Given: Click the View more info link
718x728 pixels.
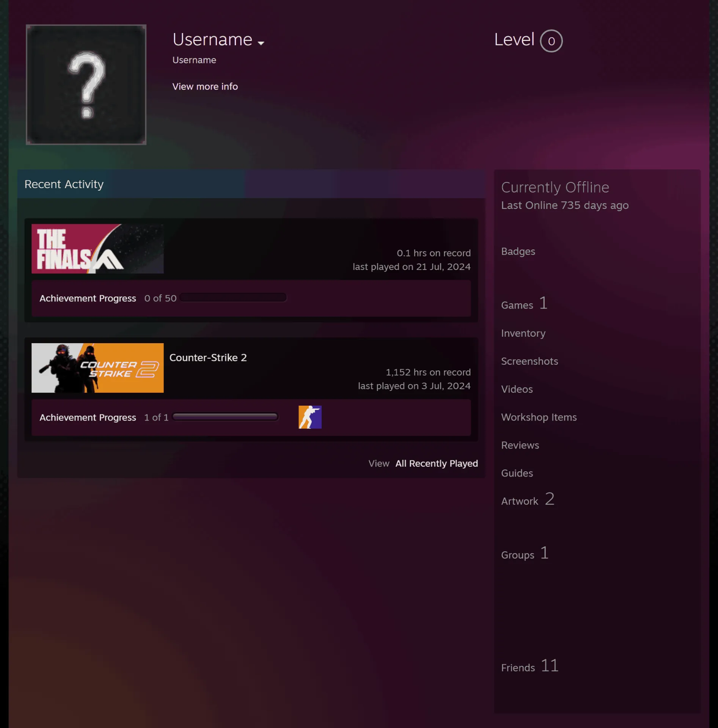Looking at the screenshot, I should [205, 86].
